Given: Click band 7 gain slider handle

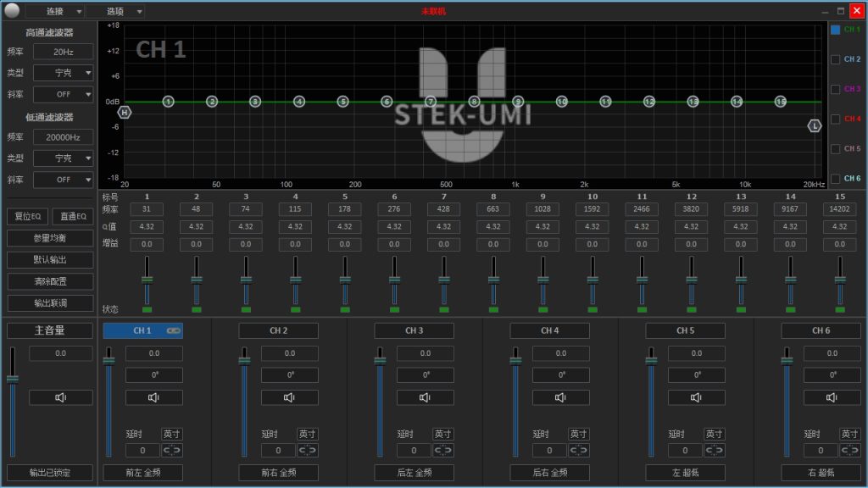Looking at the screenshot, I should click(x=444, y=280).
